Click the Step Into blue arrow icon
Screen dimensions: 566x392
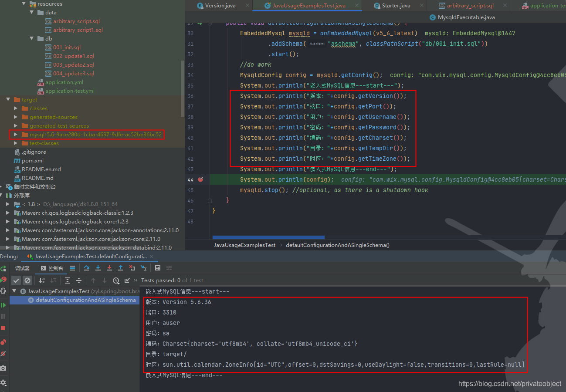coord(98,268)
